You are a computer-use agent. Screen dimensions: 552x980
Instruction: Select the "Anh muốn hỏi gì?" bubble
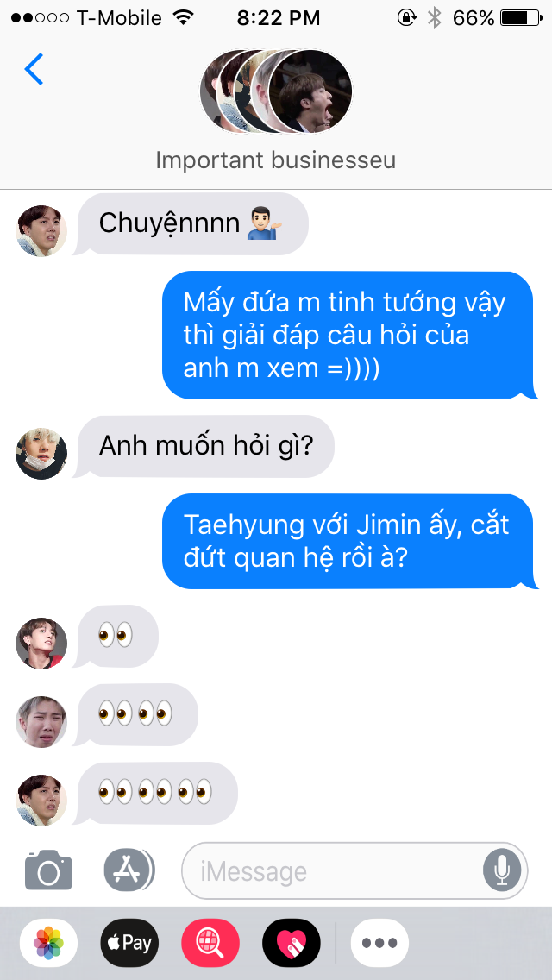click(x=204, y=446)
